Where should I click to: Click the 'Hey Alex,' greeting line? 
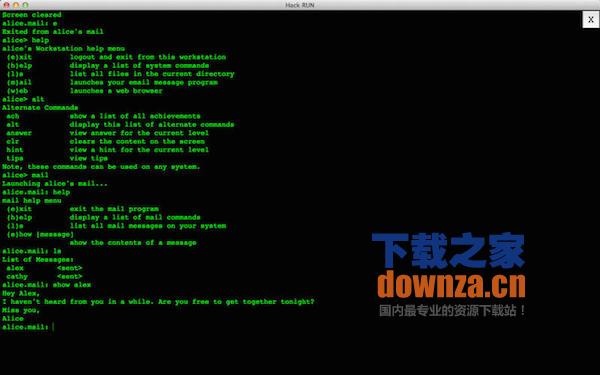(21, 293)
